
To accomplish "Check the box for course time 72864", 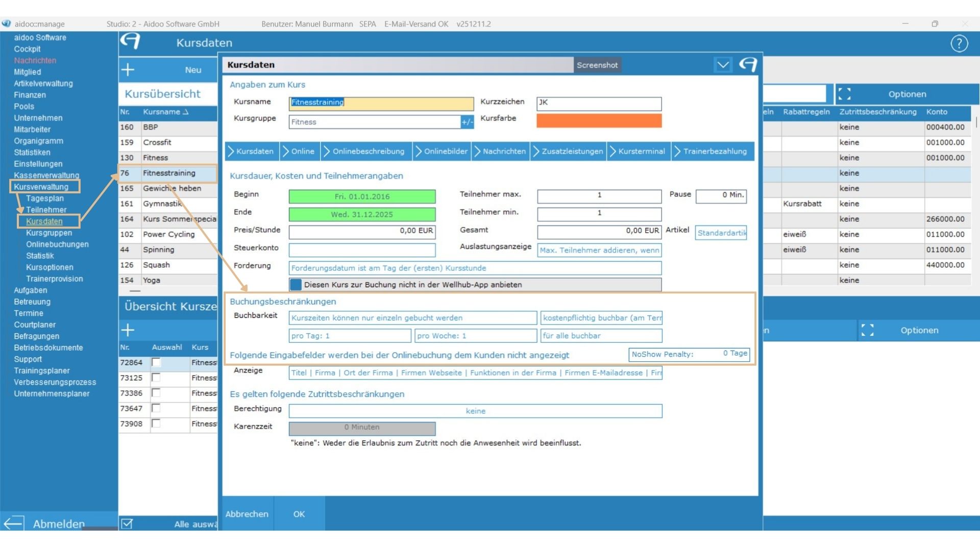I will click(156, 362).
